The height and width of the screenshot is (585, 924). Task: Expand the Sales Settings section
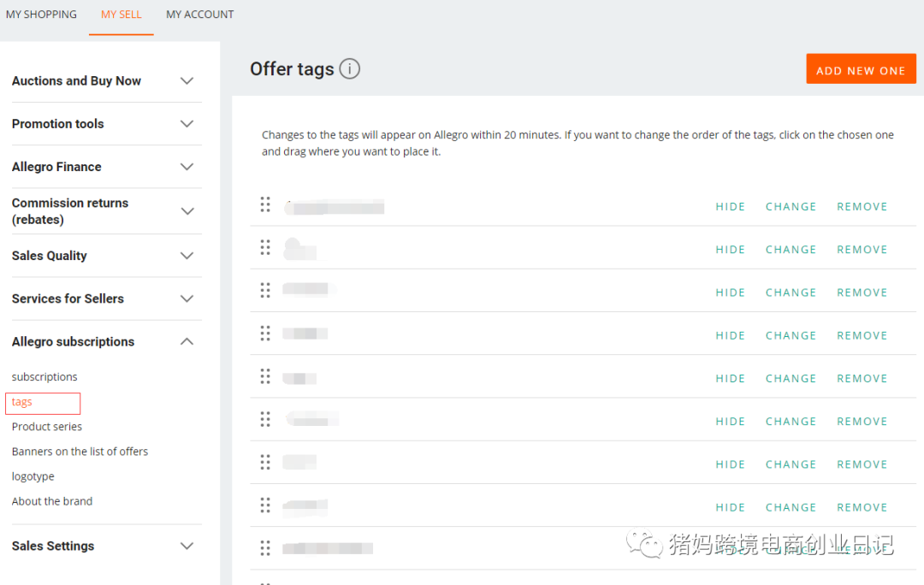(x=187, y=547)
